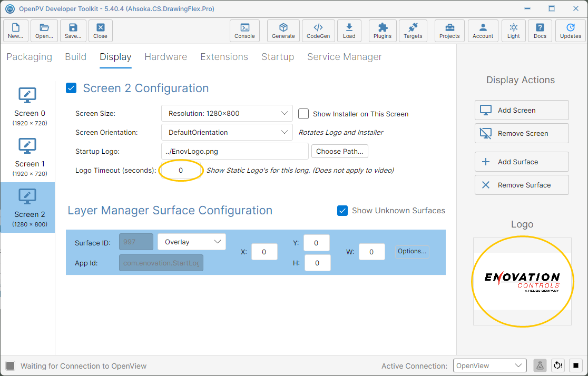The image size is (588, 376).
Task: Open a project with the Open icon
Action: (44, 31)
